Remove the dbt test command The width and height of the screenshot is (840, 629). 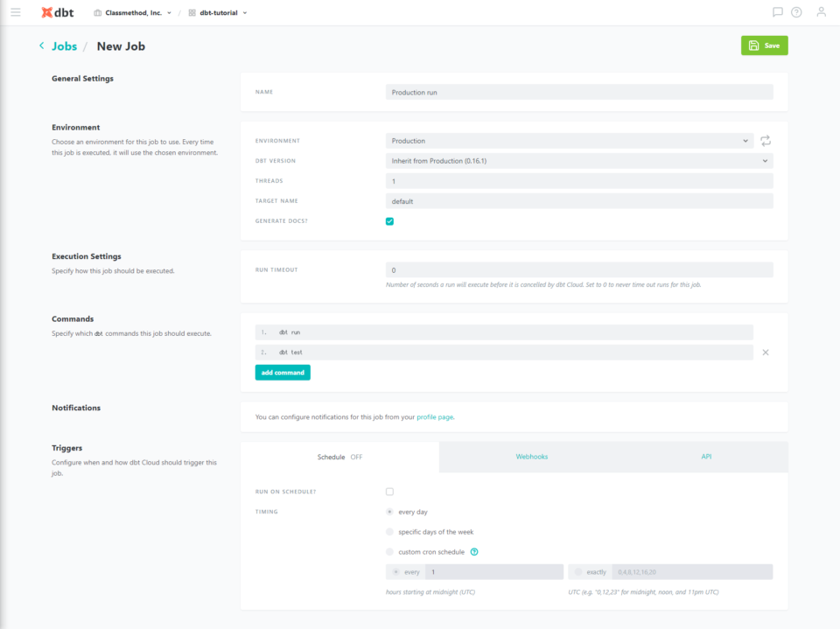(x=766, y=353)
